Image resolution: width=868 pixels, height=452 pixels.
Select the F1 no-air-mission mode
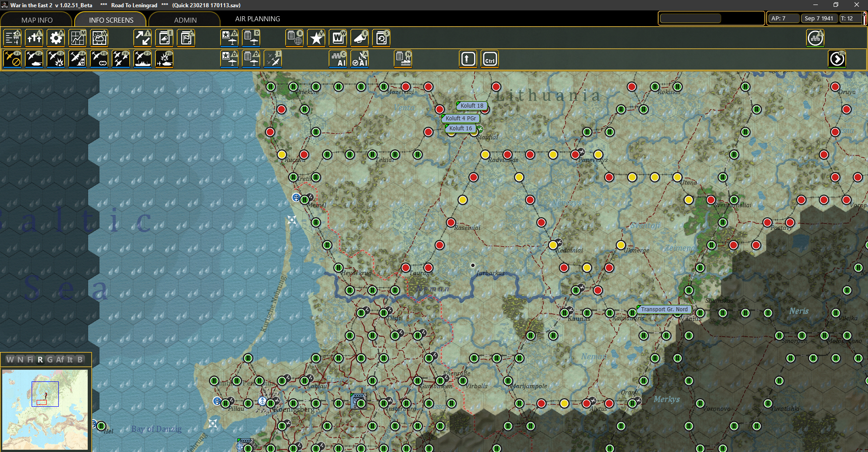click(13, 59)
